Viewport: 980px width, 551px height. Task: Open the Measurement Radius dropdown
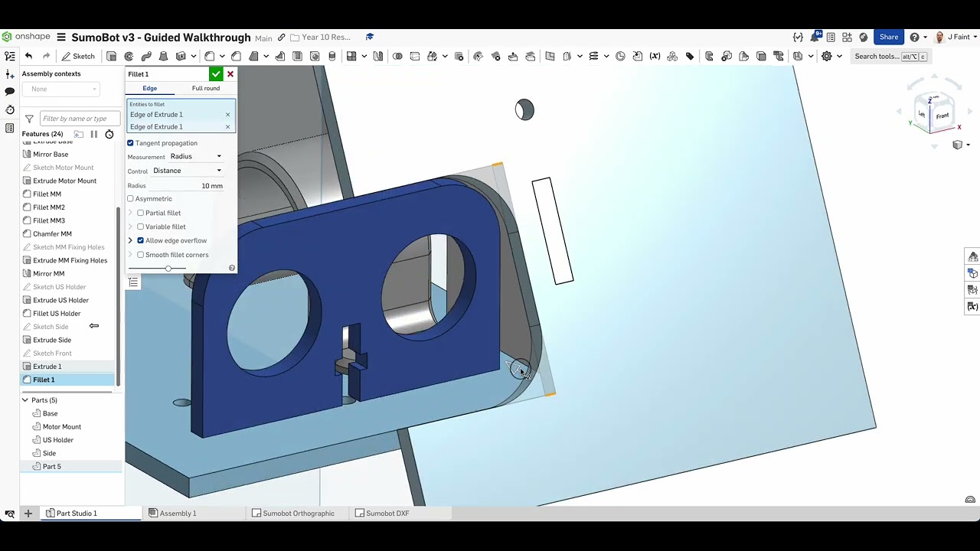point(196,156)
